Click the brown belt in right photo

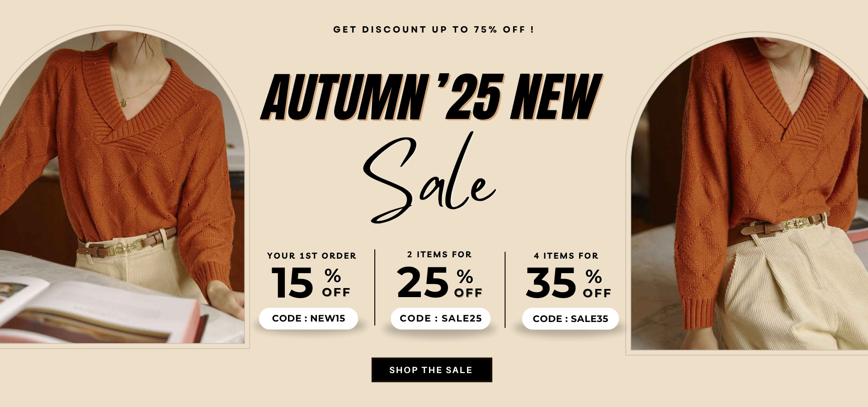[x=778, y=228]
